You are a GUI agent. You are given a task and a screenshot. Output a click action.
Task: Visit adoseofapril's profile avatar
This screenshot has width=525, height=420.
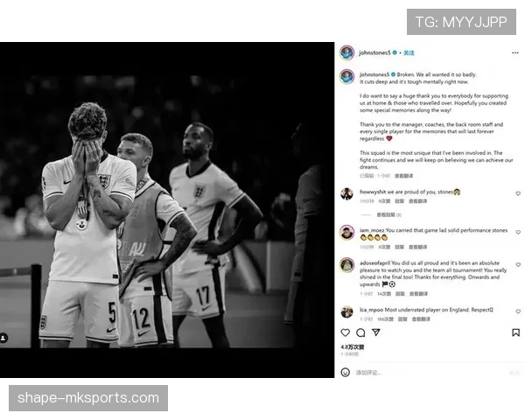pyautogui.click(x=346, y=265)
